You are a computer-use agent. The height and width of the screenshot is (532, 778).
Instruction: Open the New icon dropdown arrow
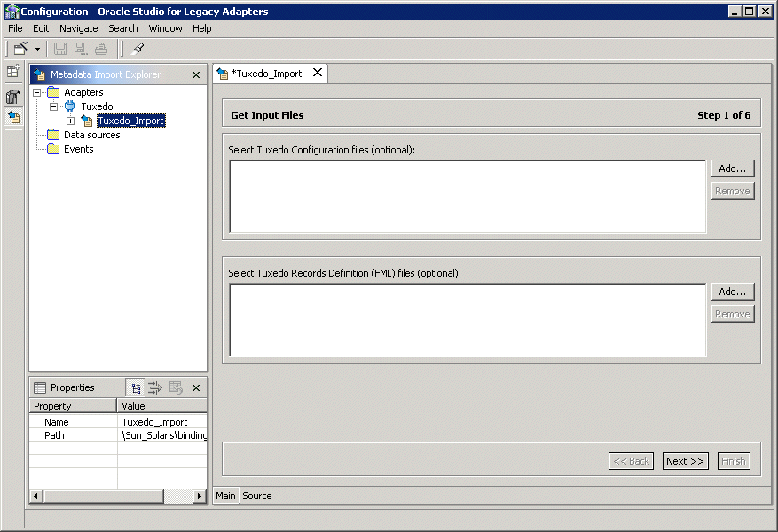coord(37,49)
